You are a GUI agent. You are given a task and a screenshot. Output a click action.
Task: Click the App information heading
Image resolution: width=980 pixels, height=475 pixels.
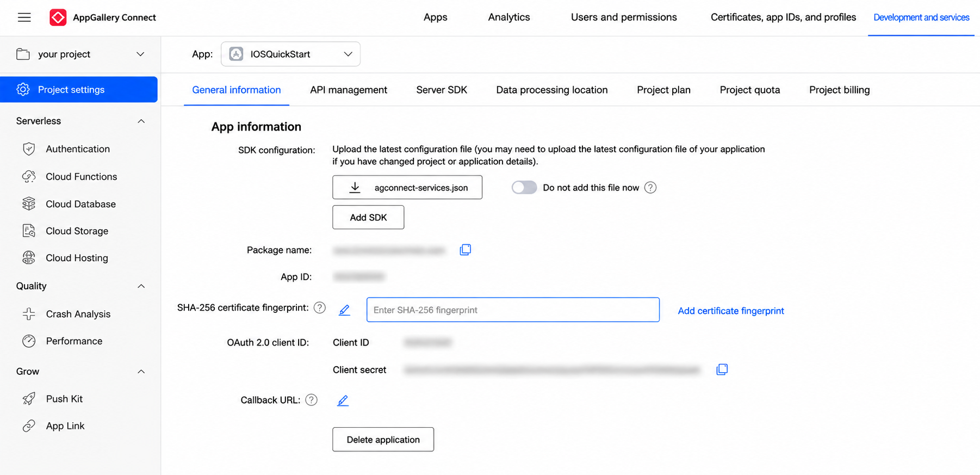(x=256, y=127)
